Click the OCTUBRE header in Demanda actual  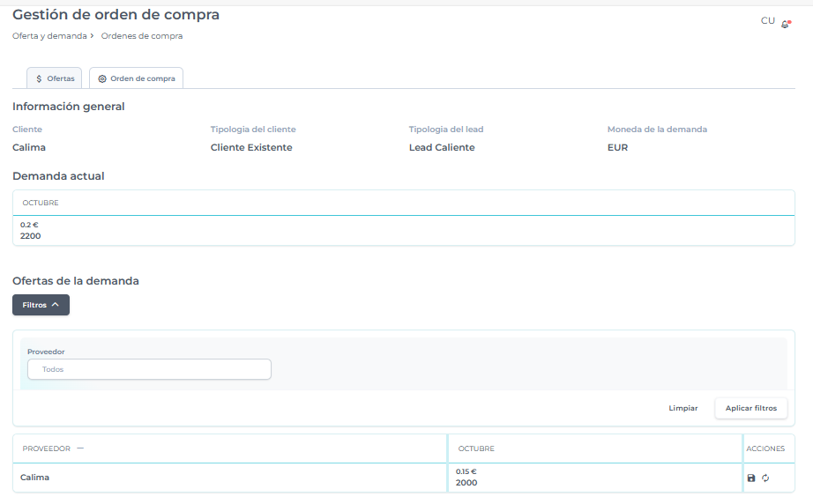click(41, 203)
